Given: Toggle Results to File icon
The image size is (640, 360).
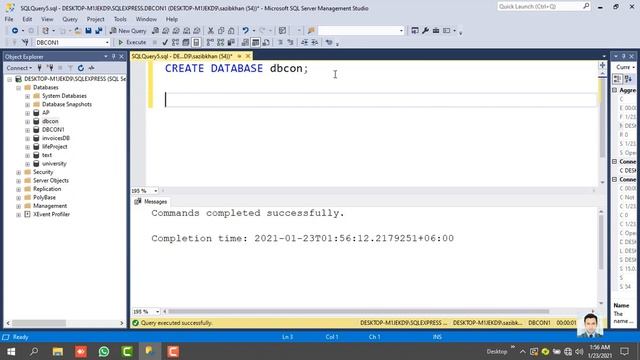Looking at the screenshot, I should click(266, 42).
